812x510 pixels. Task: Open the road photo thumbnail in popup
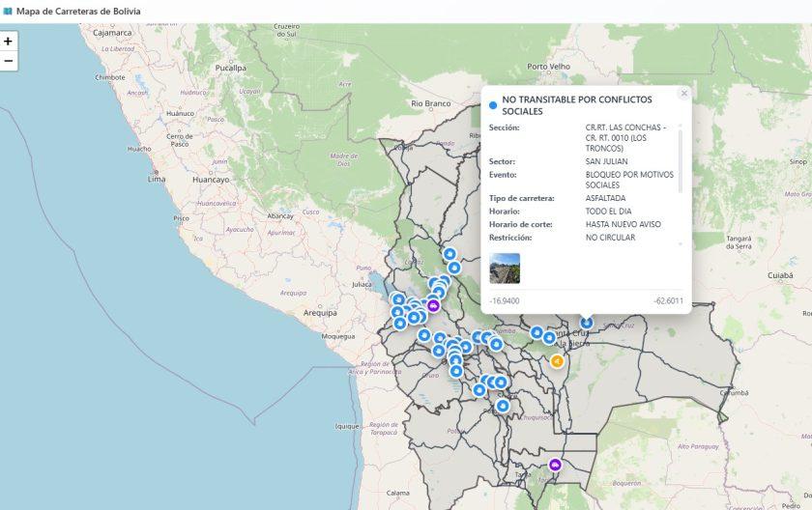tap(505, 268)
